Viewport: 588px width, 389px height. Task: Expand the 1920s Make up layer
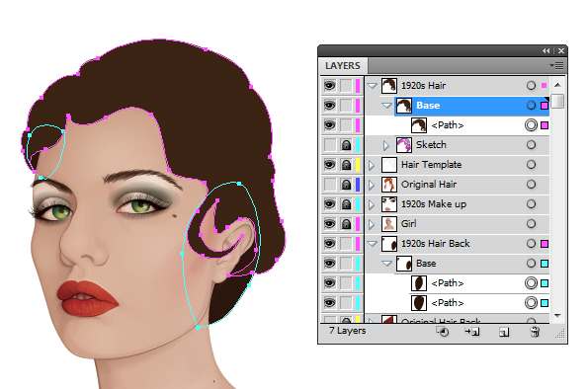click(x=372, y=204)
